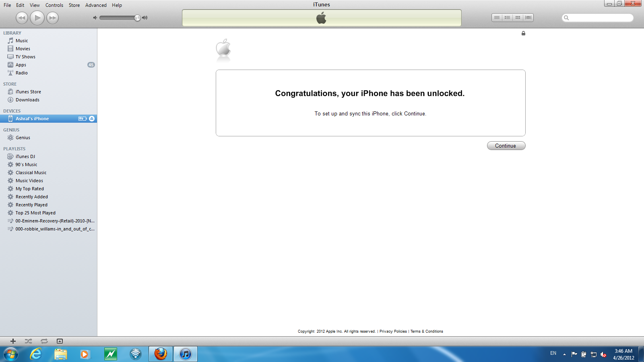Open the Wi-Fi utility taskbar icon
The height and width of the screenshot is (362, 644).
click(136, 354)
